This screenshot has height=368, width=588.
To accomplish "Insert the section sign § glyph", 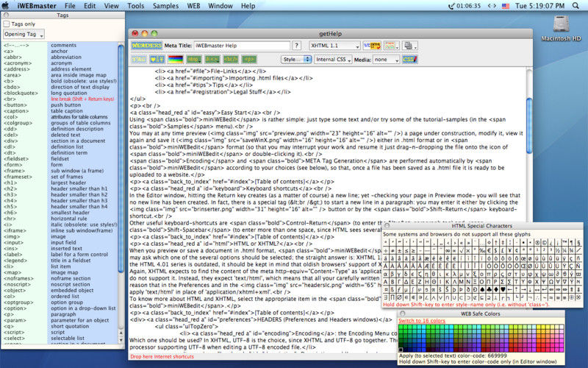I will point(578,243).
